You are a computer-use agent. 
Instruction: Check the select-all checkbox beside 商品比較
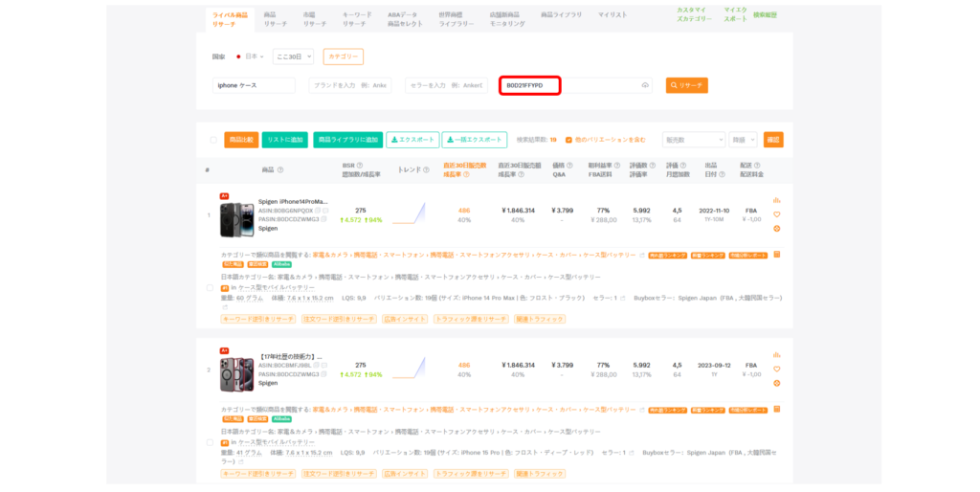(x=213, y=140)
